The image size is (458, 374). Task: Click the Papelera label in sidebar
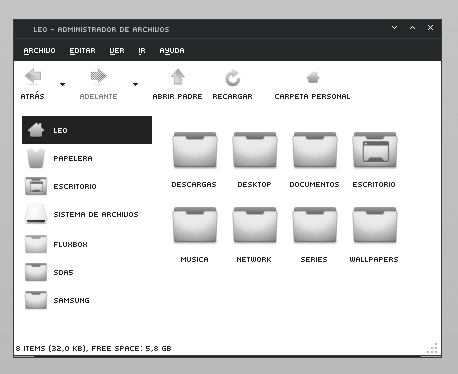73,158
